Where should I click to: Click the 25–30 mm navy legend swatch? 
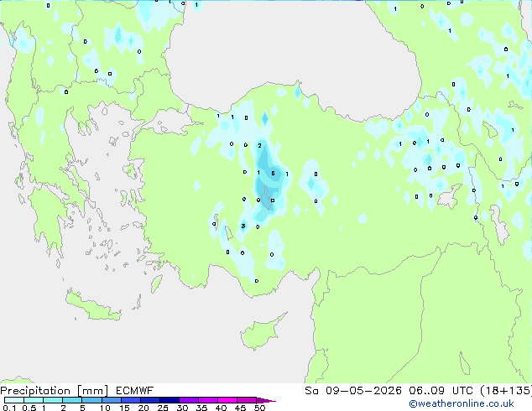coord(169,400)
